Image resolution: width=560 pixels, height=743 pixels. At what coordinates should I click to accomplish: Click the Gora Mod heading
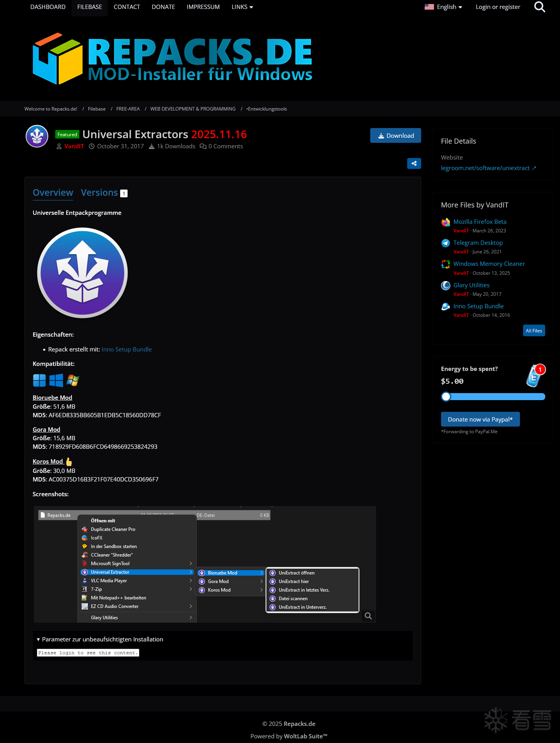tap(46, 430)
